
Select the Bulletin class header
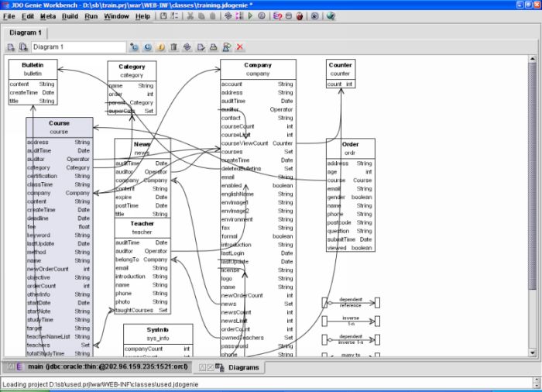coord(33,69)
